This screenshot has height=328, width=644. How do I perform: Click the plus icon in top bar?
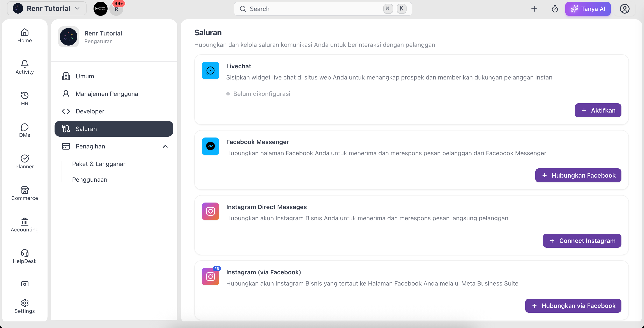tap(534, 9)
